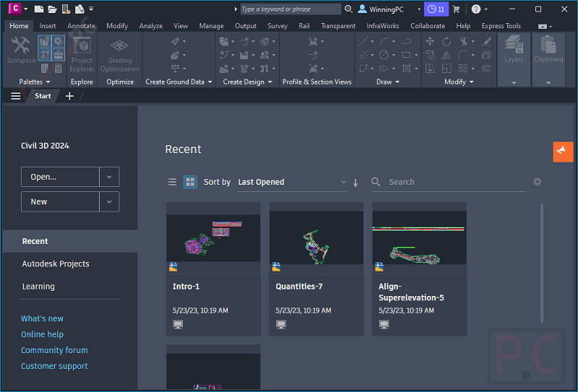This screenshot has width=578, height=392.
Task: Open the Sort by Last Opened dropdown
Action: click(x=292, y=182)
